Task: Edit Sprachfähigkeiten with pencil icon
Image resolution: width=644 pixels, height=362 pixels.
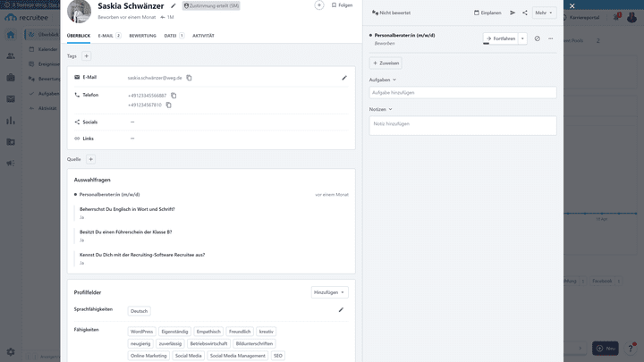Action: [x=341, y=310]
